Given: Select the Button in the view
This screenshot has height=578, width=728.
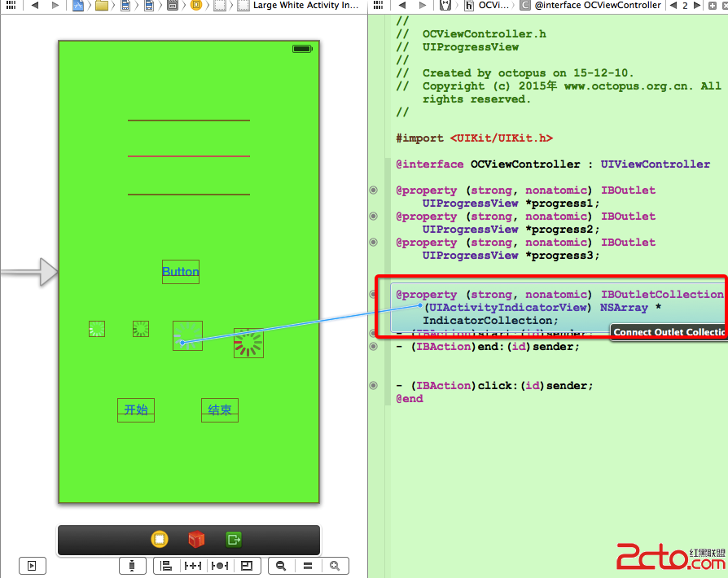Looking at the screenshot, I should pyautogui.click(x=180, y=272).
